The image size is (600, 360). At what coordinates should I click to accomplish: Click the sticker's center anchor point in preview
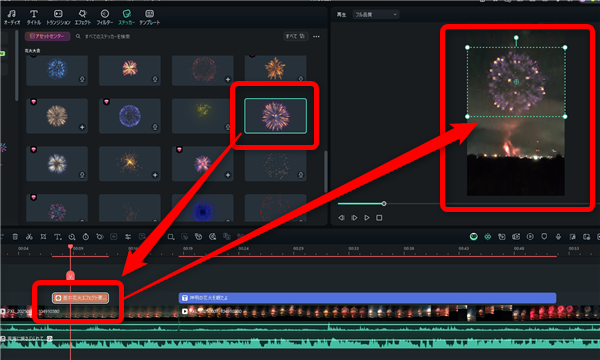tap(516, 81)
